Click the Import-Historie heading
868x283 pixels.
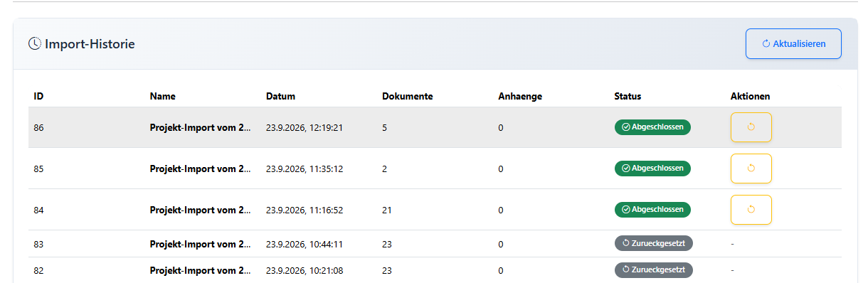pos(90,44)
